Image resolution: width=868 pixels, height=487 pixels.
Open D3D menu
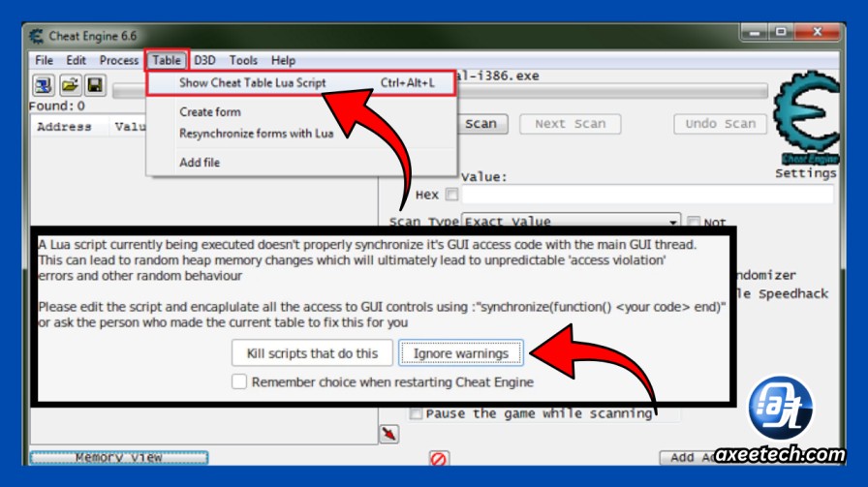(x=204, y=60)
